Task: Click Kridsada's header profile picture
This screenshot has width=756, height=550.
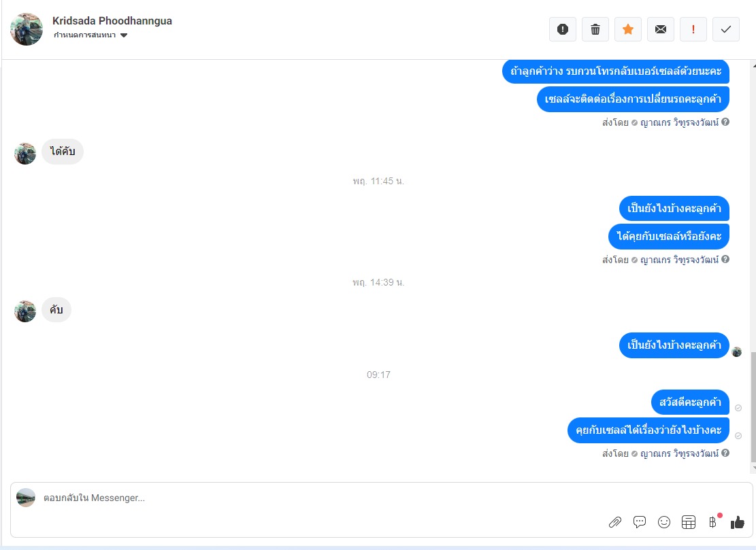Action: point(27,29)
